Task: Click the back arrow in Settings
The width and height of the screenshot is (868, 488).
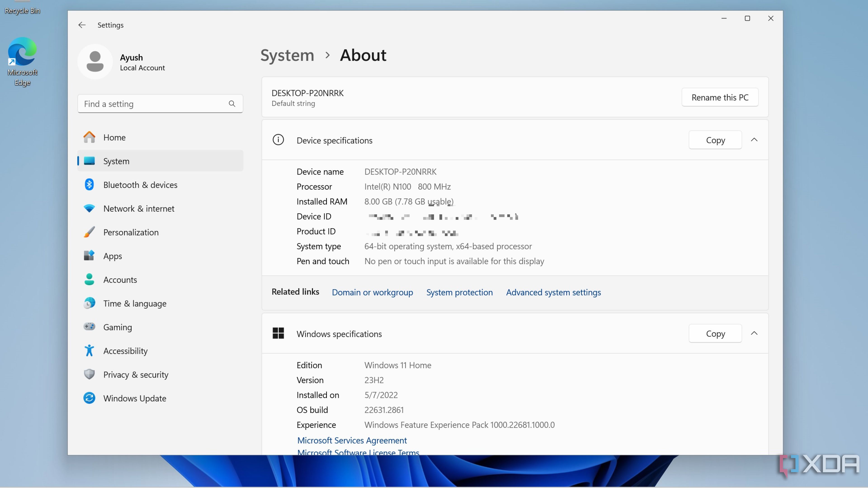Action: tap(82, 25)
